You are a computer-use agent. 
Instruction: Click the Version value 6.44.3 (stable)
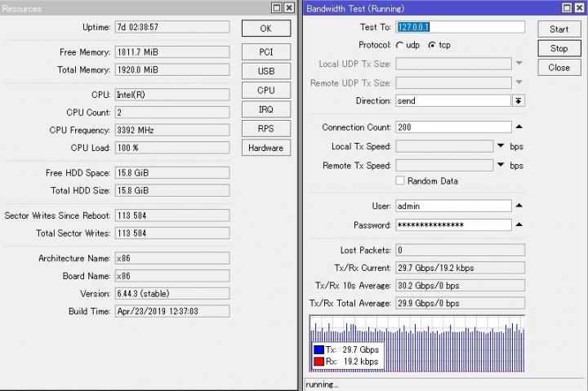pos(172,294)
